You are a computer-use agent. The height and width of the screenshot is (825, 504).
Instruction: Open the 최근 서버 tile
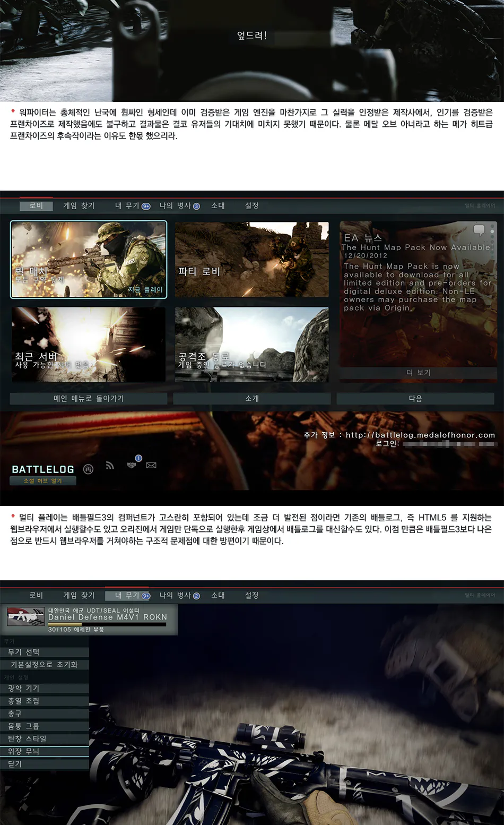89,345
